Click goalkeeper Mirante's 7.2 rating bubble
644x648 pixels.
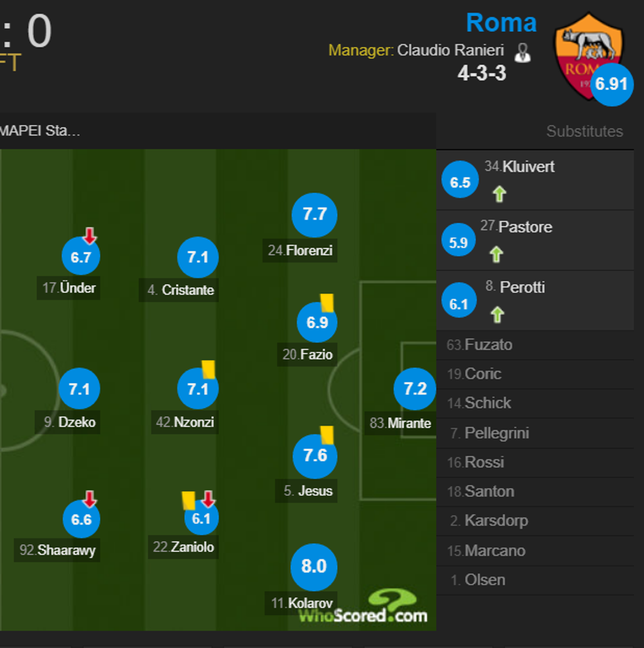pyautogui.click(x=414, y=388)
